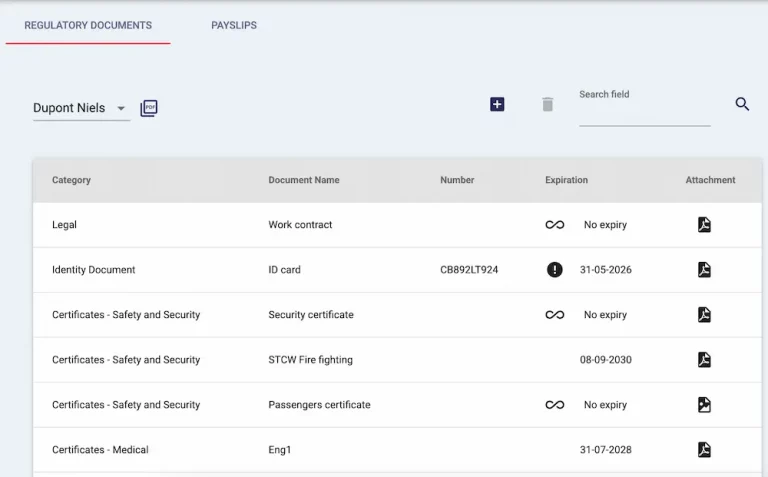
Task: Open the ID card PDF attachment
Action: (x=704, y=270)
